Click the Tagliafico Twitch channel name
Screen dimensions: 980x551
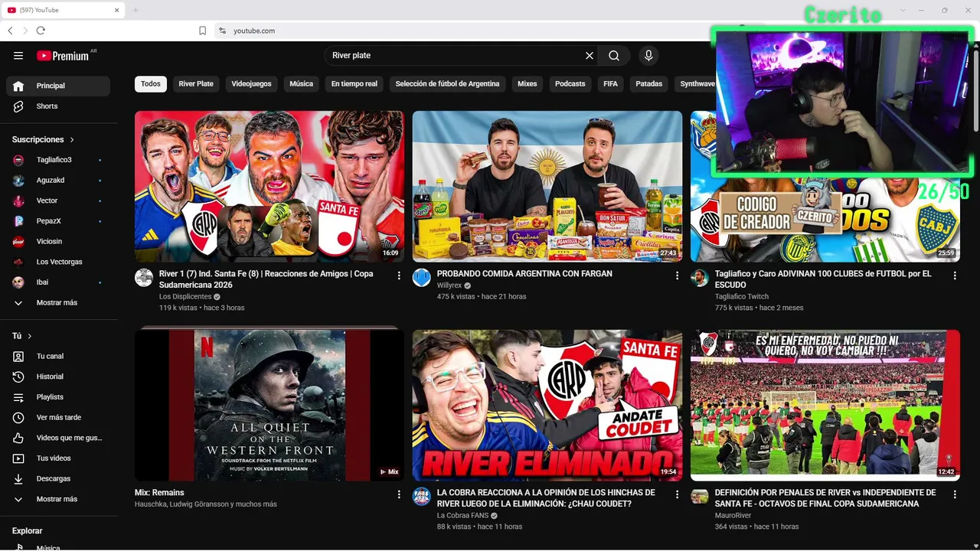[742, 297]
